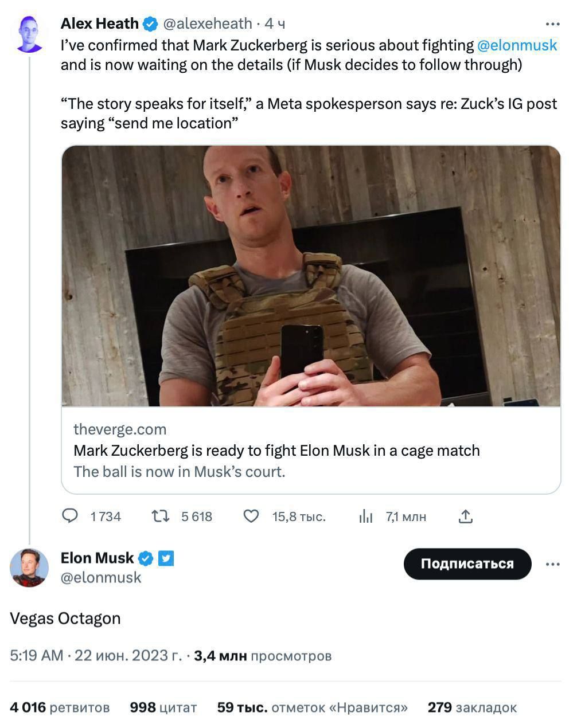The width and height of the screenshot is (577, 728).
Task: Open the @elonmusk mention link in tweet text
Action: [x=517, y=45]
